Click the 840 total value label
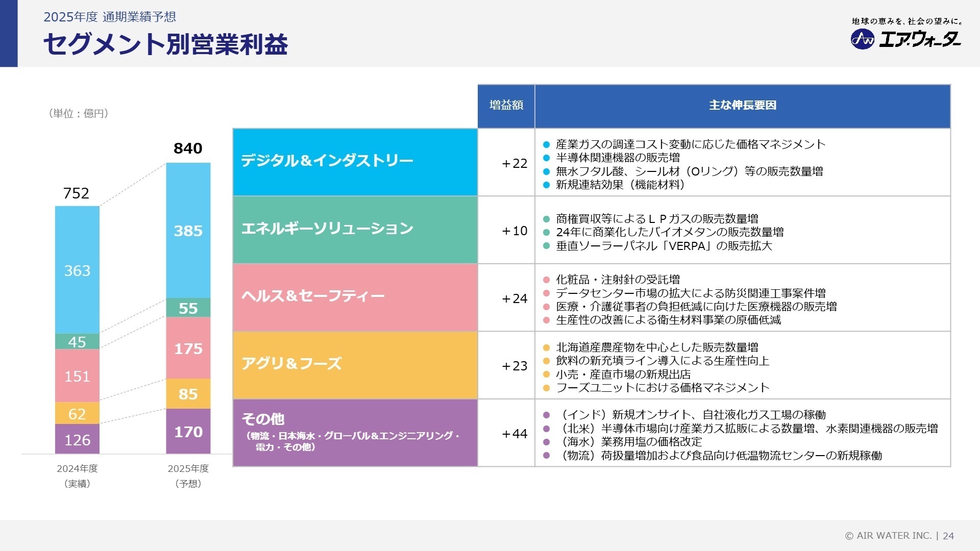Viewport: 980px width, 551px height. [188, 148]
